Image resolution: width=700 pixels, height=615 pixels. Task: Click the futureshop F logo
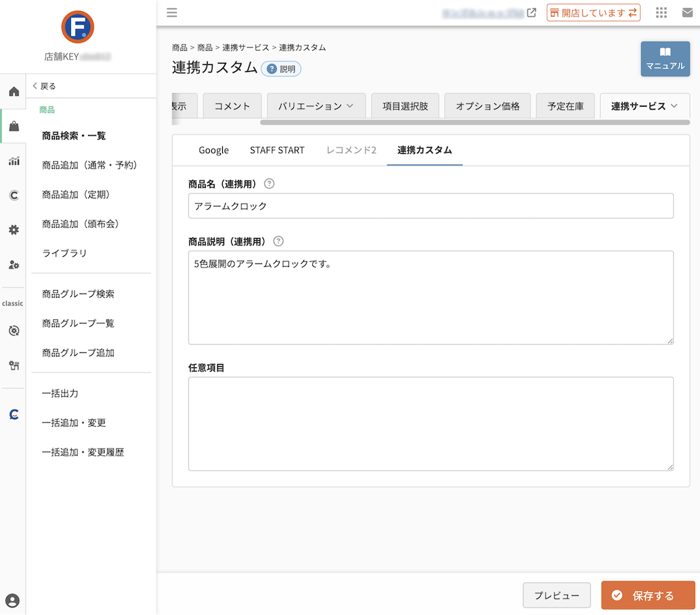point(78,27)
